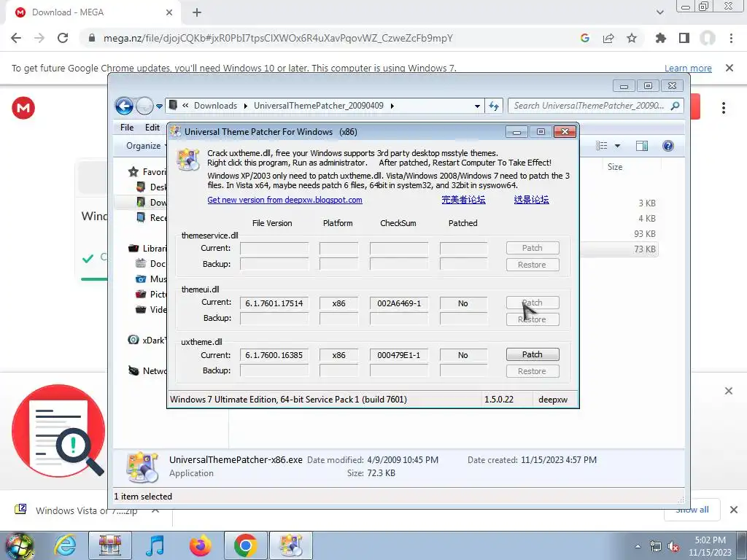Reload the Chrome page
Screen dimensions: 747x560
click(63, 38)
